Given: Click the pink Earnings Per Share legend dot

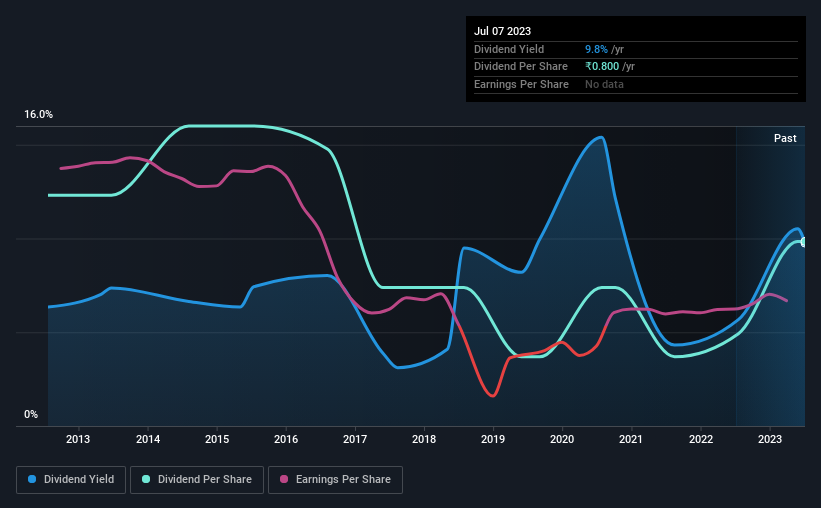Looking at the screenshot, I should coord(284,479).
